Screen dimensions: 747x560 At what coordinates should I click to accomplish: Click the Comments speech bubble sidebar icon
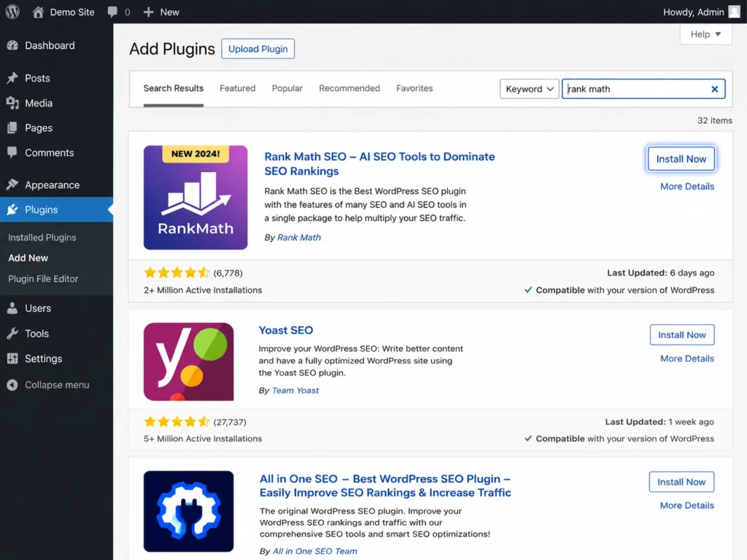tap(12, 152)
